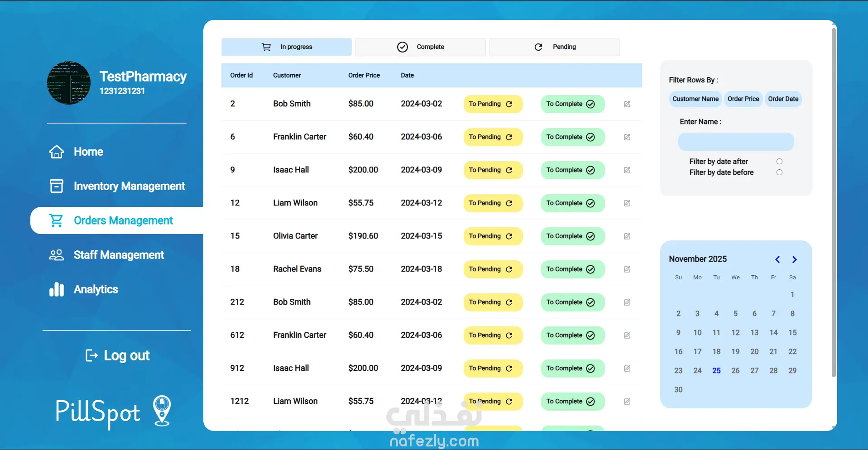Switch to the In progress tab
The image size is (868, 450).
(287, 47)
